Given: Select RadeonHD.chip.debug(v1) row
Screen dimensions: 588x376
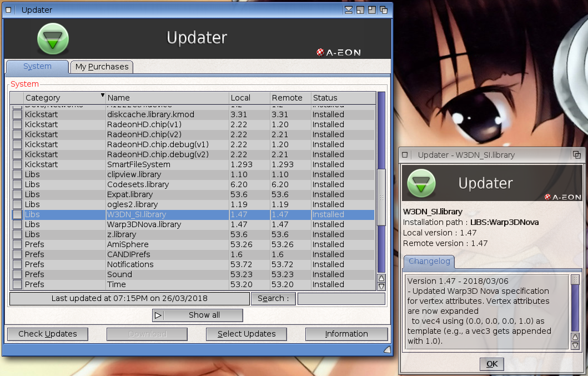Looking at the screenshot, I should [193, 144].
